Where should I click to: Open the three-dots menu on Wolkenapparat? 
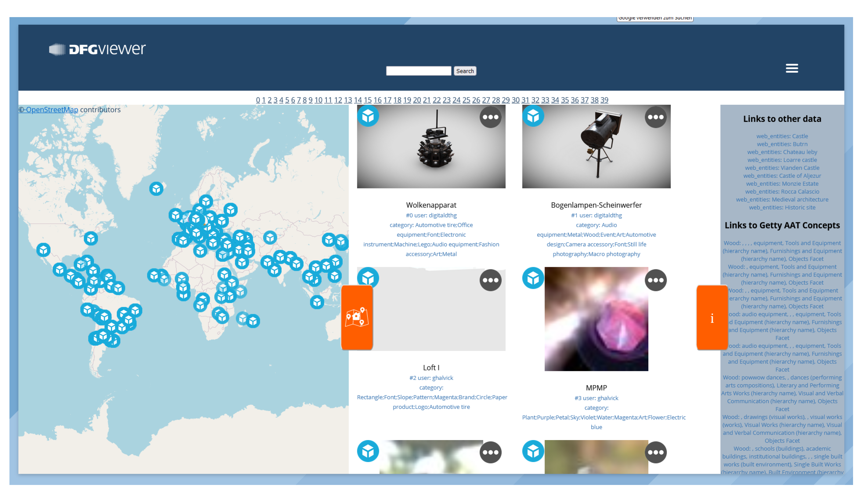(x=490, y=117)
